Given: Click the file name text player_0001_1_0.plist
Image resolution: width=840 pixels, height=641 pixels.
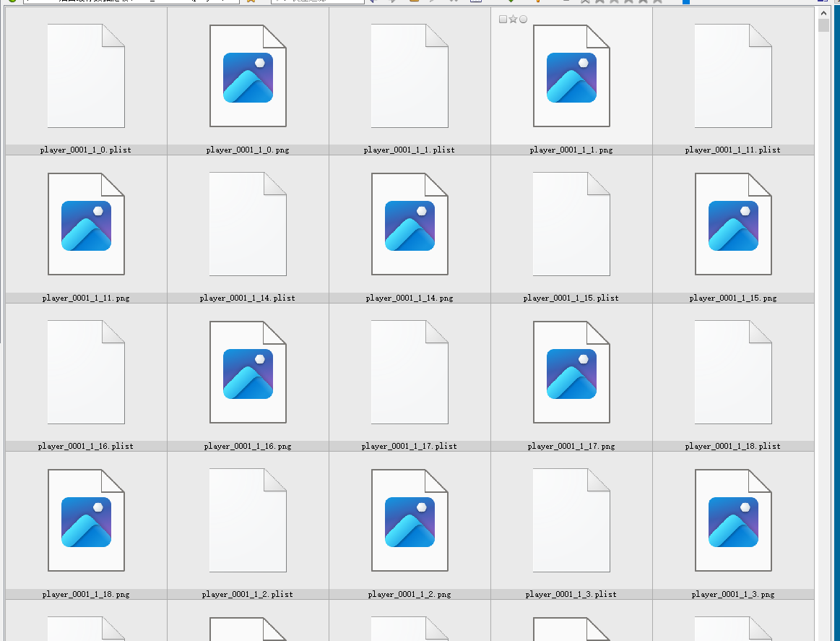Looking at the screenshot, I should point(86,150).
